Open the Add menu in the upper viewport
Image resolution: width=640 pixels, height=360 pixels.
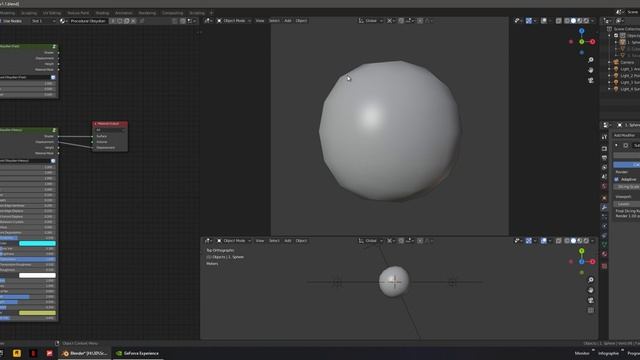coord(288,21)
